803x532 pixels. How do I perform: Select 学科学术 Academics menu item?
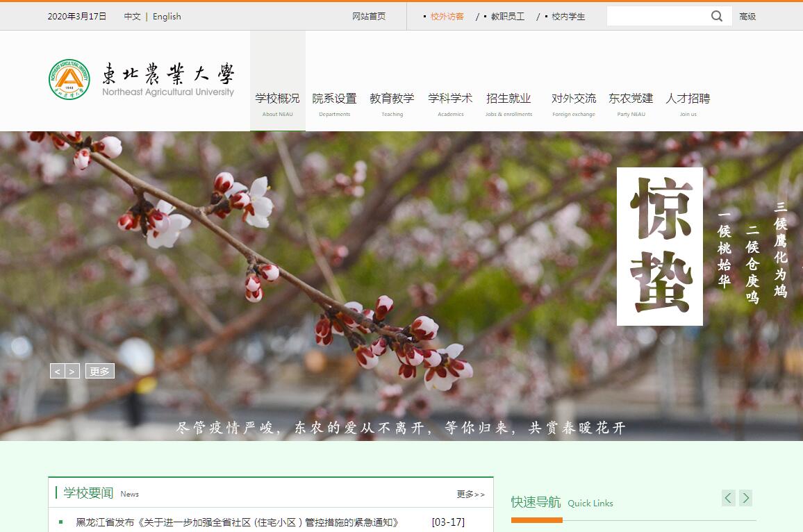tap(450, 103)
